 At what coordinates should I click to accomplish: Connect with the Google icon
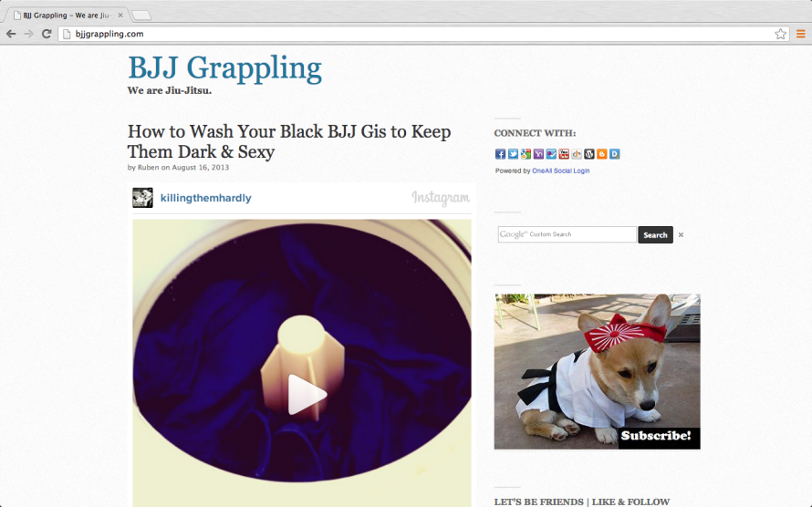(526, 154)
